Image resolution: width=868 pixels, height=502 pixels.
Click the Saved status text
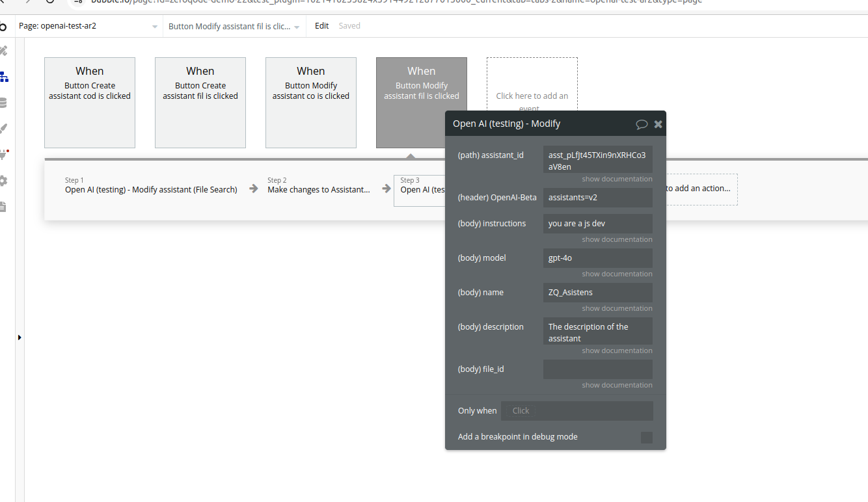coord(349,26)
